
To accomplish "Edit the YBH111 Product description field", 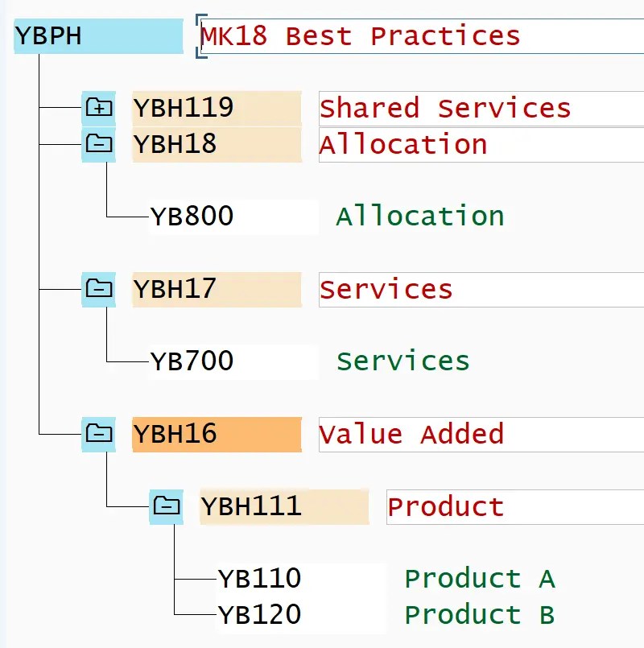I will click(x=515, y=506).
